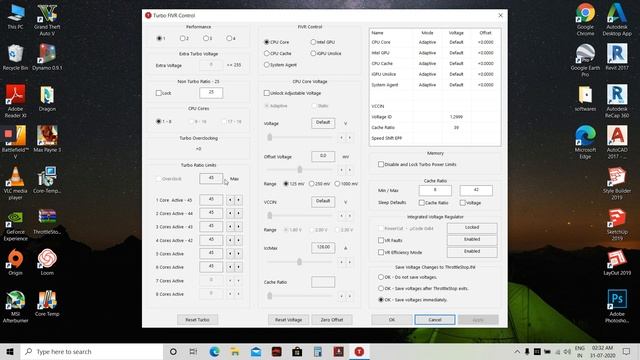Screen dimensions: 640x360
Task: Open notification center in taskbar
Action: [x=626, y=351]
